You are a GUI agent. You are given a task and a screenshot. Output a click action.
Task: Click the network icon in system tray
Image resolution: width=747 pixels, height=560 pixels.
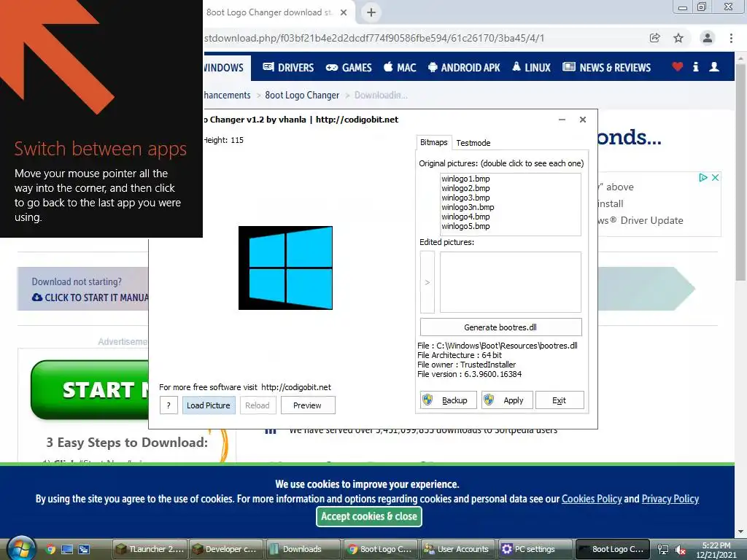coord(662,550)
